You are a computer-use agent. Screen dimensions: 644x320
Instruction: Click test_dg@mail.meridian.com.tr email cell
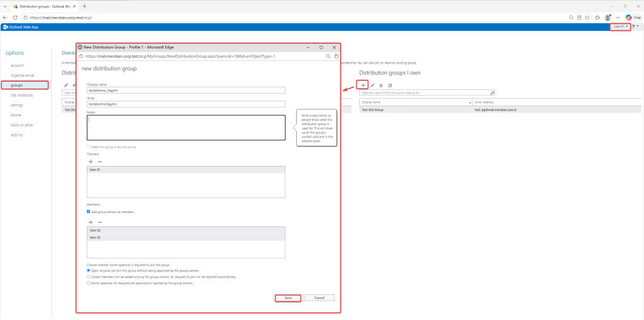[x=496, y=110]
